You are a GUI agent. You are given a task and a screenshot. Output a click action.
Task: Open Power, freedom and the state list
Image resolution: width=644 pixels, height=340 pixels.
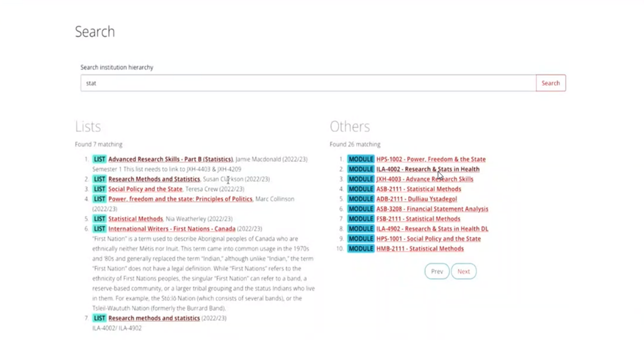pyautogui.click(x=180, y=199)
